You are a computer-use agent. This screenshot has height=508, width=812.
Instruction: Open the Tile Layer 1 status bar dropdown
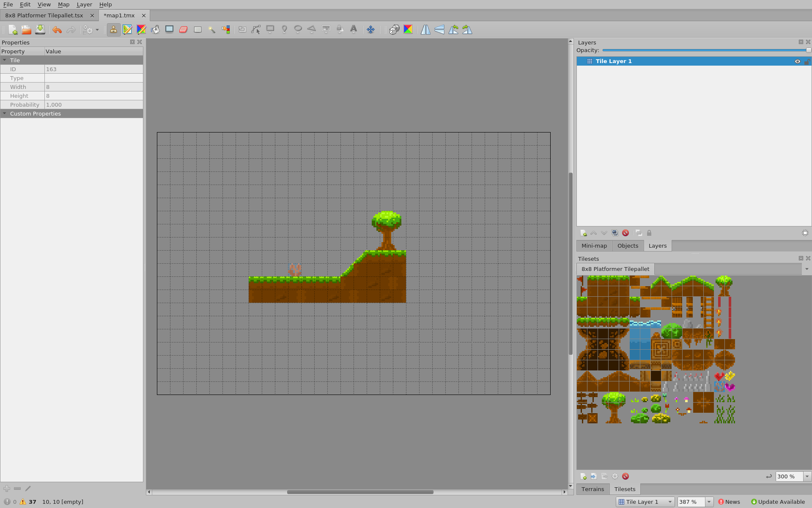tap(670, 502)
